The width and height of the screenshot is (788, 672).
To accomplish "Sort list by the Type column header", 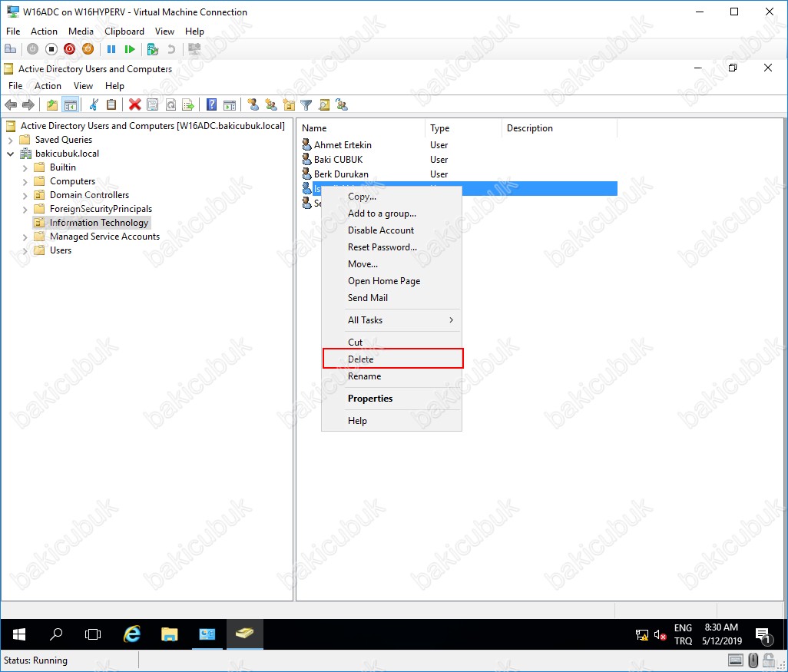I will click(x=463, y=128).
